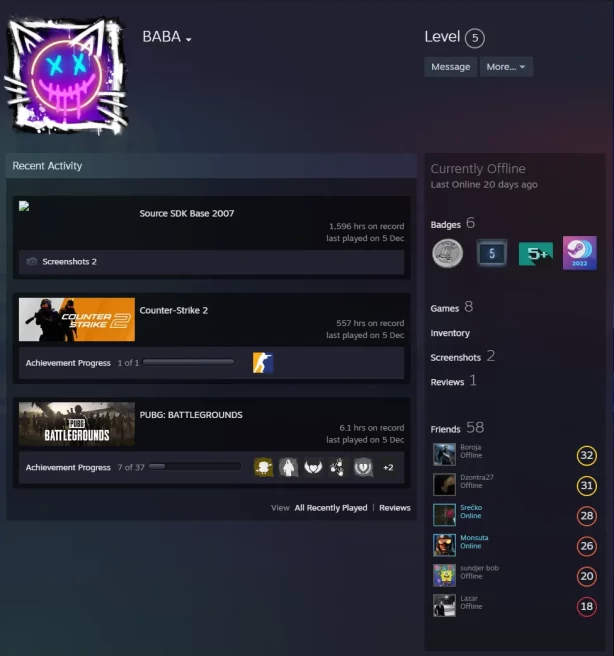Open the level 5 badge icon
Screen dimensions: 614x656
pyautogui.click(x=491, y=253)
